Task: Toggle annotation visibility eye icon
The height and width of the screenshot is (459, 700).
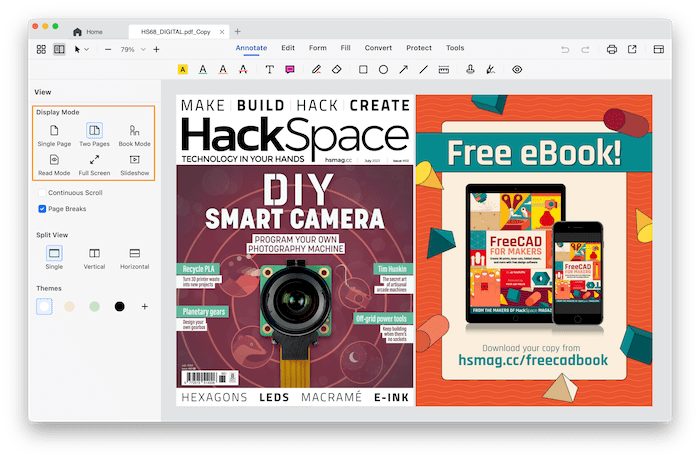Action: coord(517,70)
